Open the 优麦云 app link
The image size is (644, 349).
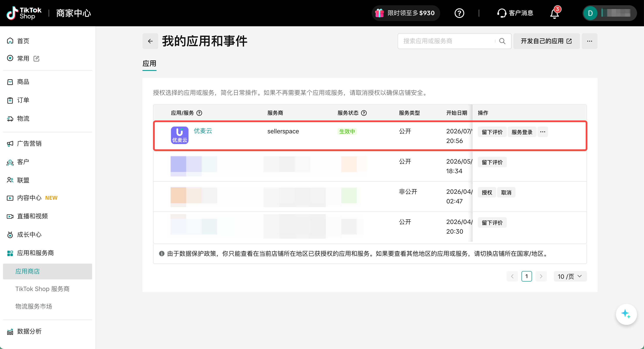click(x=203, y=131)
